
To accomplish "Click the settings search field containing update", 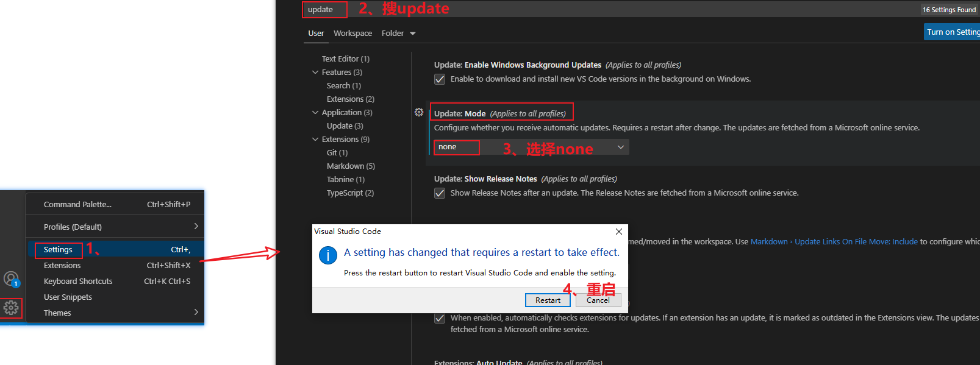I will pos(610,9).
